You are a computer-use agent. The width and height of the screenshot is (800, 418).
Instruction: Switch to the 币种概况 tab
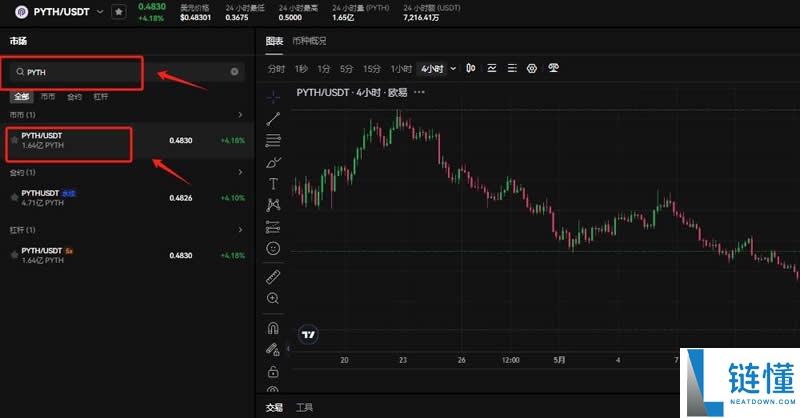click(x=310, y=41)
